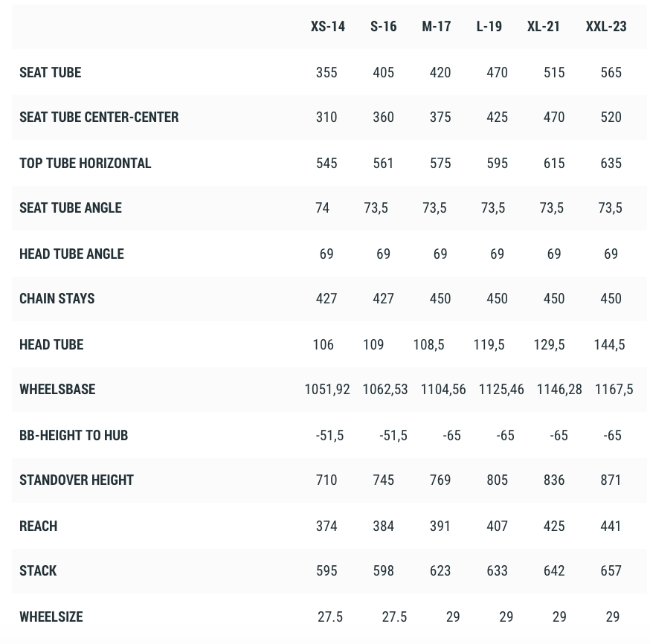
Task: Select the HEAD TUBE ANGLE row label
Action: point(71,254)
